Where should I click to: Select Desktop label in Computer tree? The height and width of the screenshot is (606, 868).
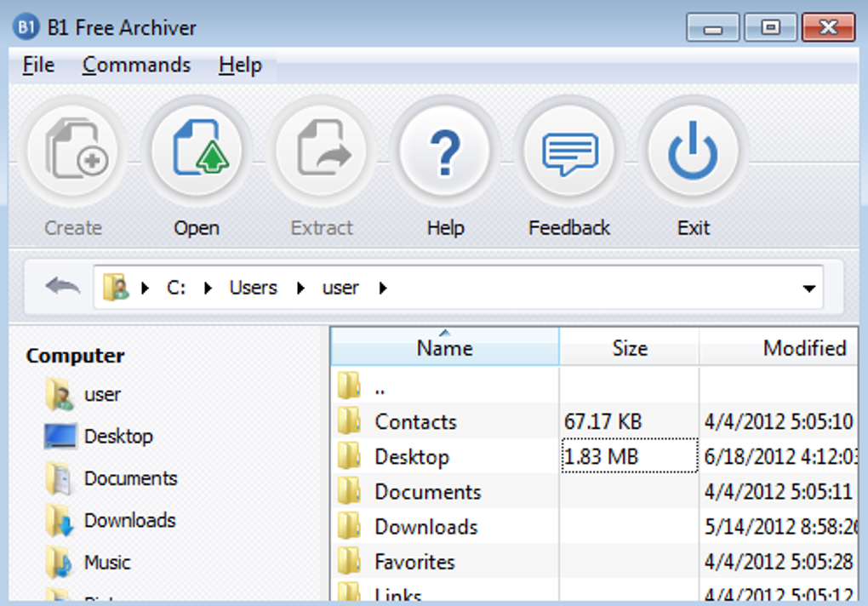click(118, 436)
